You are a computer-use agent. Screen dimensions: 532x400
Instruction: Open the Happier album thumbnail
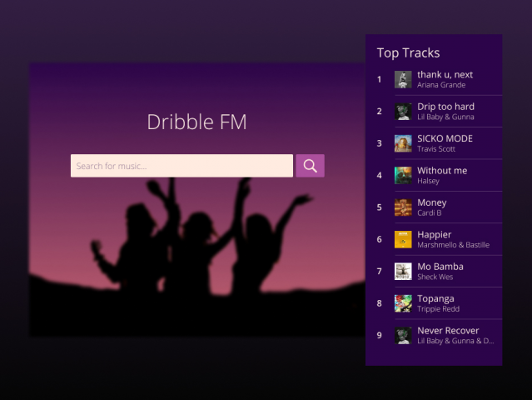pyautogui.click(x=403, y=239)
